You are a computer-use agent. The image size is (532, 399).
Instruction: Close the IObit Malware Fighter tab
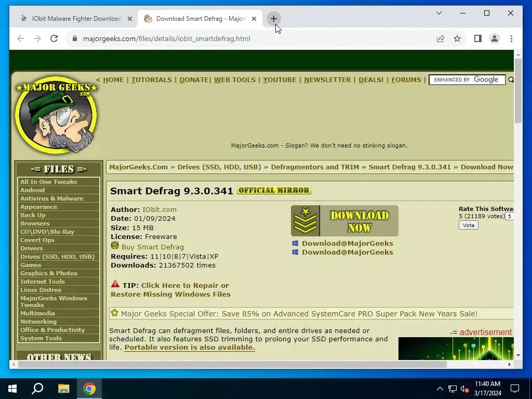(129, 19)
